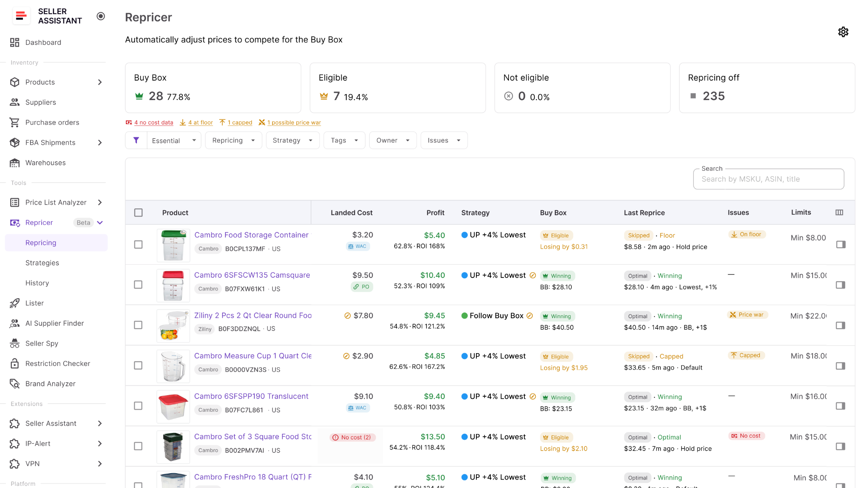The height and width of the screenshot is (488, 868).
Task: Open the Repricing filter dropdown
Action: tap(234, 140)
